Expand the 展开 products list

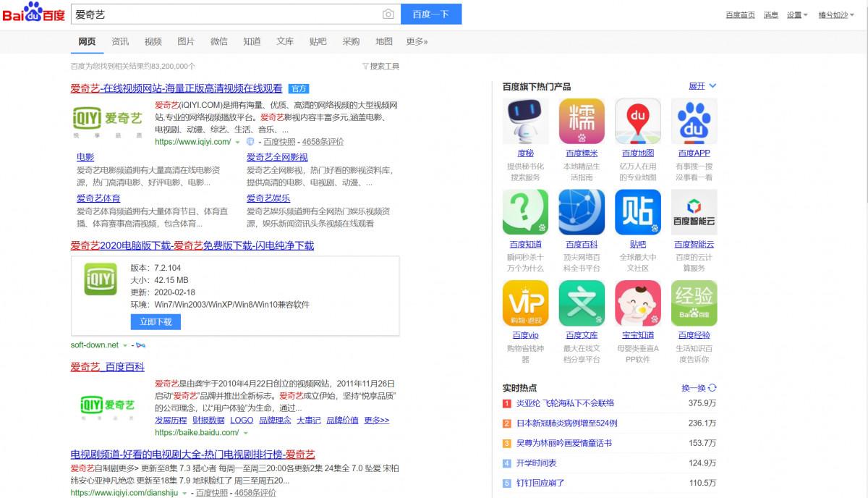pos(702,86)
